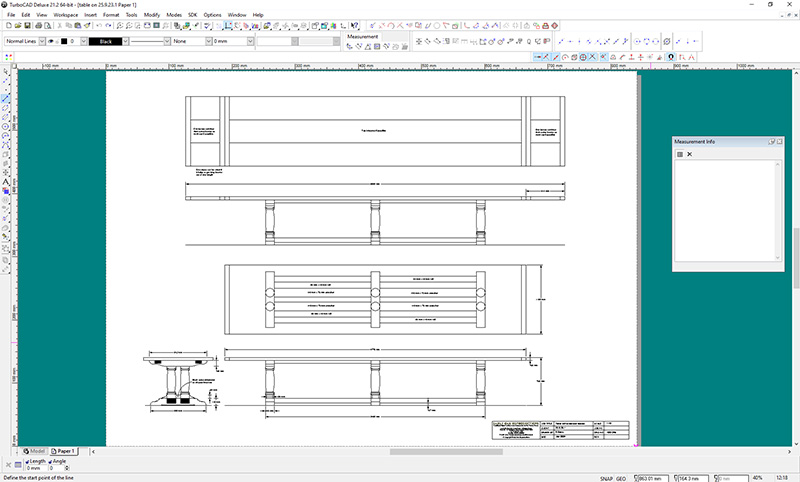The image size is (800, 482).
Task: Click the list icon in Measurement Info
Action: [680, 155]
